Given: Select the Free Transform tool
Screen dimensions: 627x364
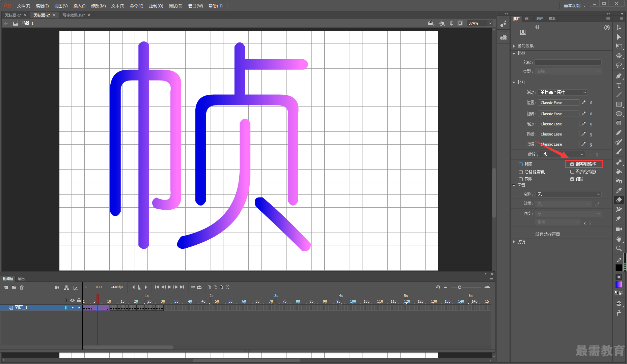Looking at the screenshot, I should (619, 46).
